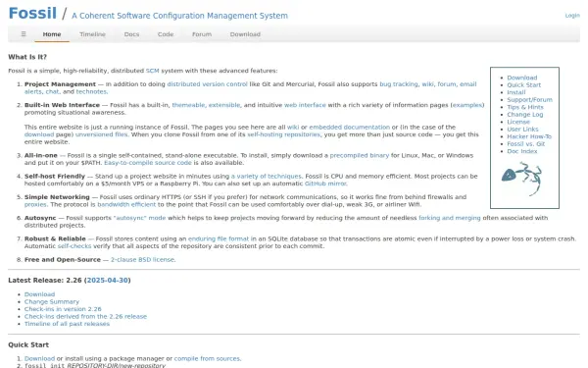Screen dimensions: 588x368
Task: Click the Fossil title heading
Action: [32, 14]
